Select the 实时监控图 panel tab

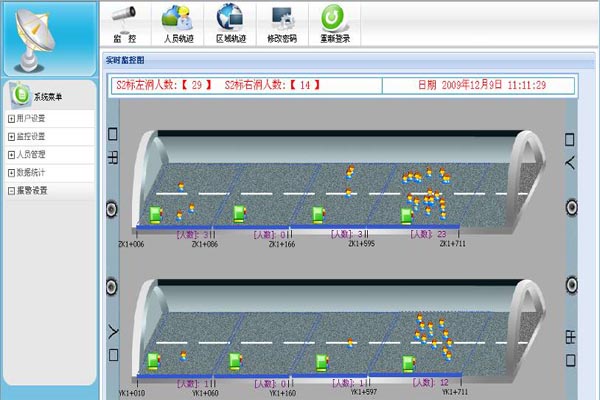click(x=127, y=61)
